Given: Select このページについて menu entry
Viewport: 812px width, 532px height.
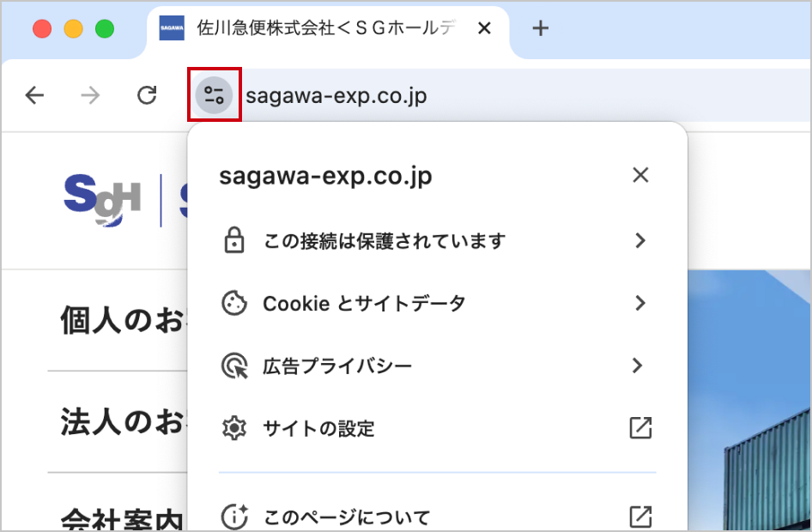Looking at the screenshot, I should (438, 516).
